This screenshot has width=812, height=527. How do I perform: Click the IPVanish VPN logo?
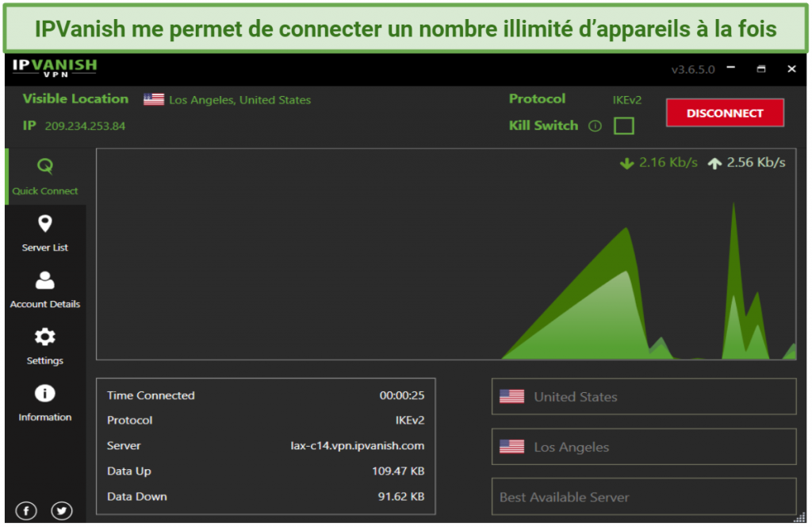coord(55,68)
